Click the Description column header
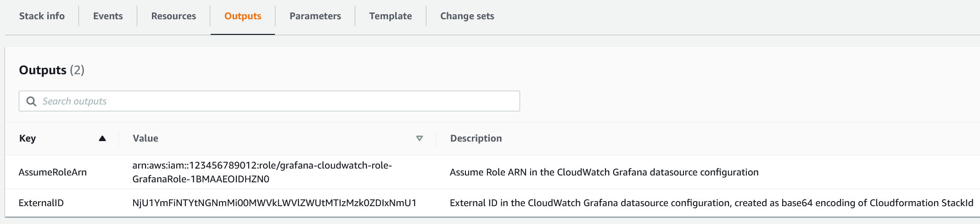 pos(476,138)
